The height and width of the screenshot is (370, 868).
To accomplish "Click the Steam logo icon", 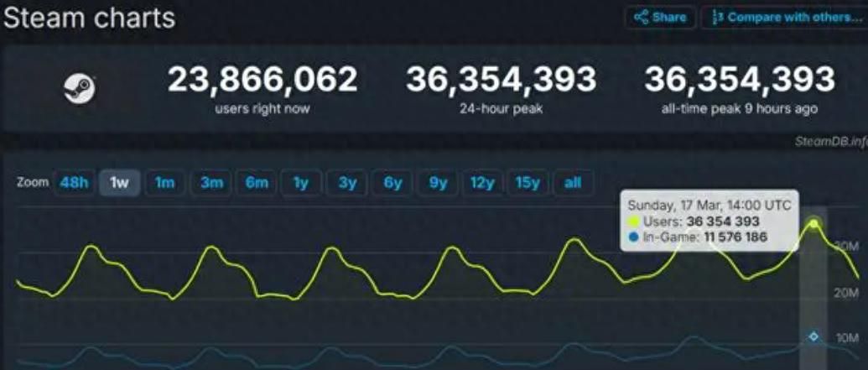I will [x=79, y=89].
